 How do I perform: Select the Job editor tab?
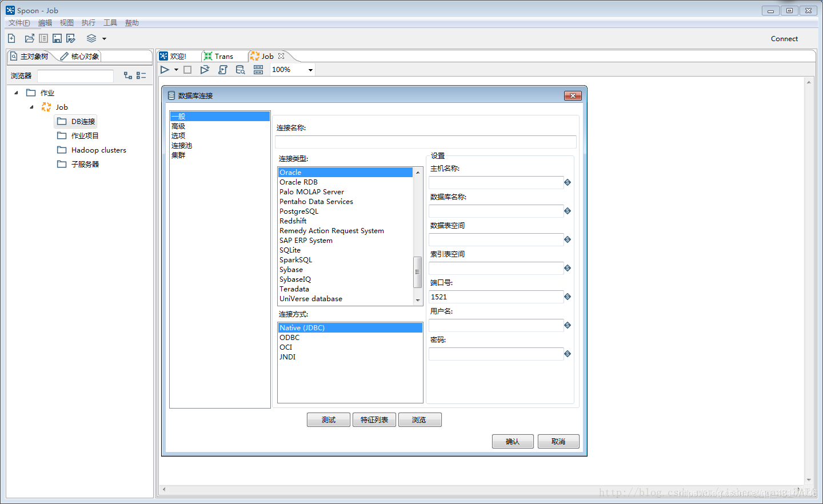tap(267, 56)
